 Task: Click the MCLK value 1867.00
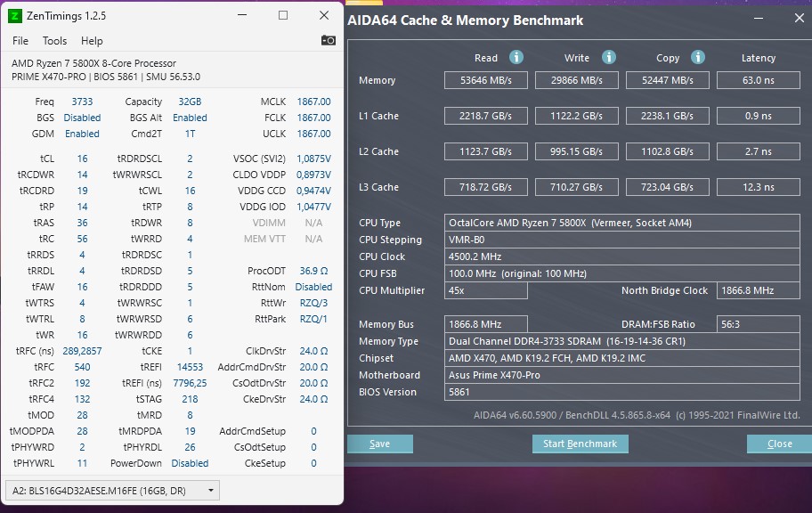(313, 102)
